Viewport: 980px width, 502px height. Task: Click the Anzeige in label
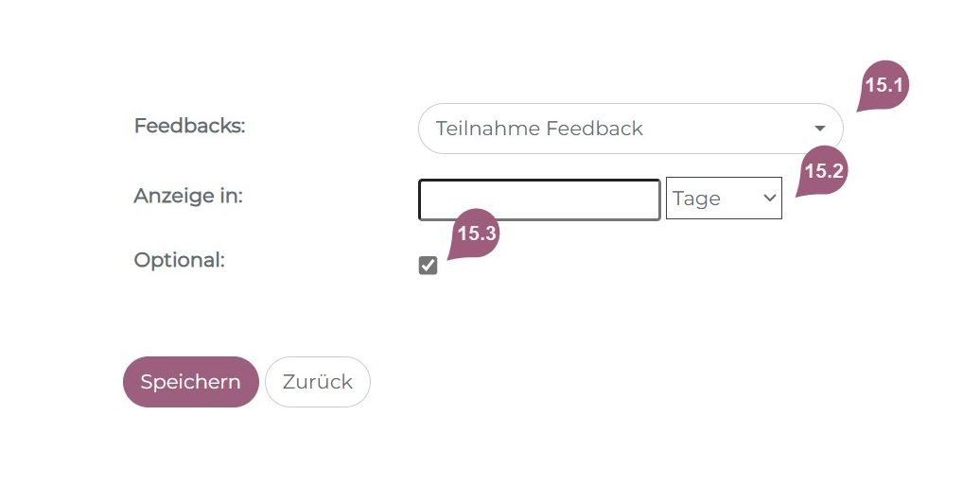[188, 197]
